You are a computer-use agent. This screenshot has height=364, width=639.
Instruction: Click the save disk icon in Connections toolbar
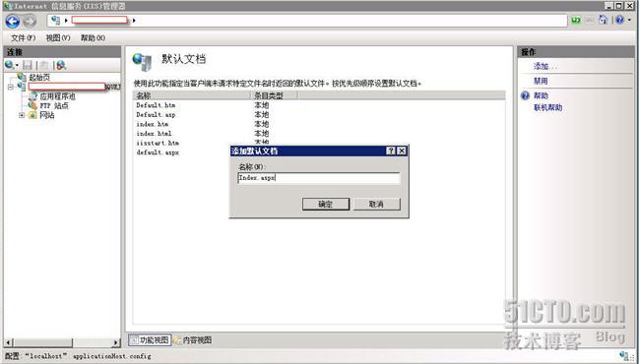point(28,65)
